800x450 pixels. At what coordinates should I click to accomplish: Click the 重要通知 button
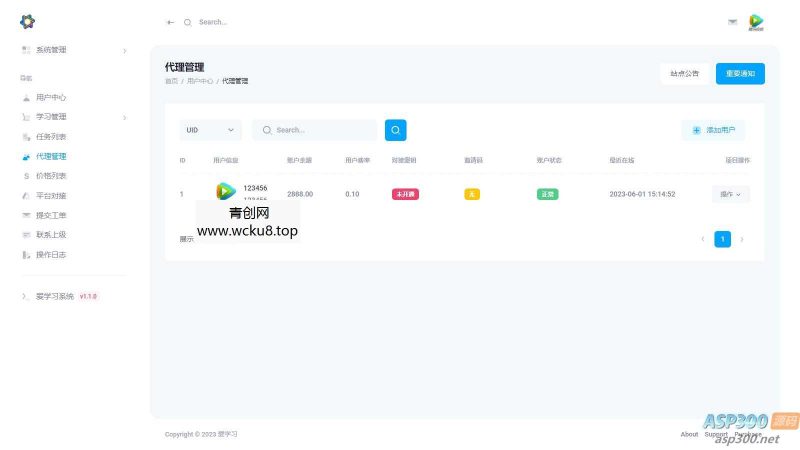tap(740, 73)
